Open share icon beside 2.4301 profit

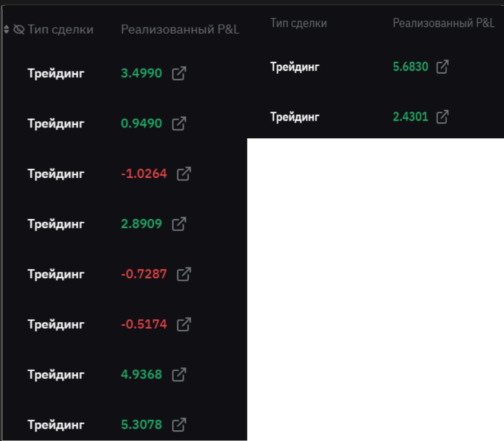(442, 117)
